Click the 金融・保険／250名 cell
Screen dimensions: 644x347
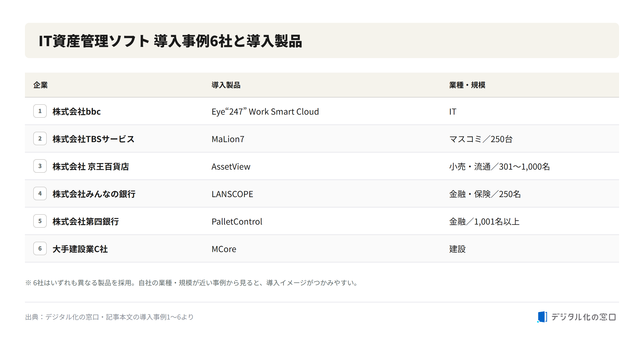pos(485,194)
